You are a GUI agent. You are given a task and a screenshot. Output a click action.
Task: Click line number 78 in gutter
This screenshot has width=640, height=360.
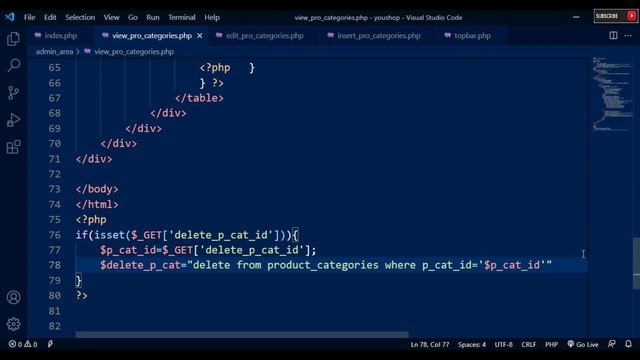(54, 265)
